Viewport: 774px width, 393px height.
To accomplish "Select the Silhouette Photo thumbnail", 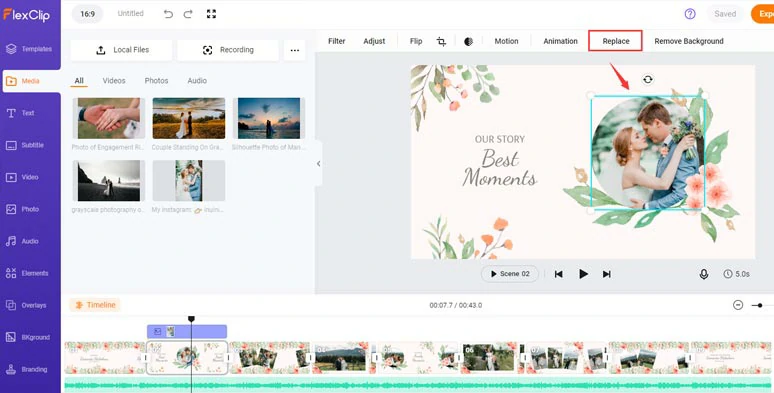I will (x=269, y=118).
